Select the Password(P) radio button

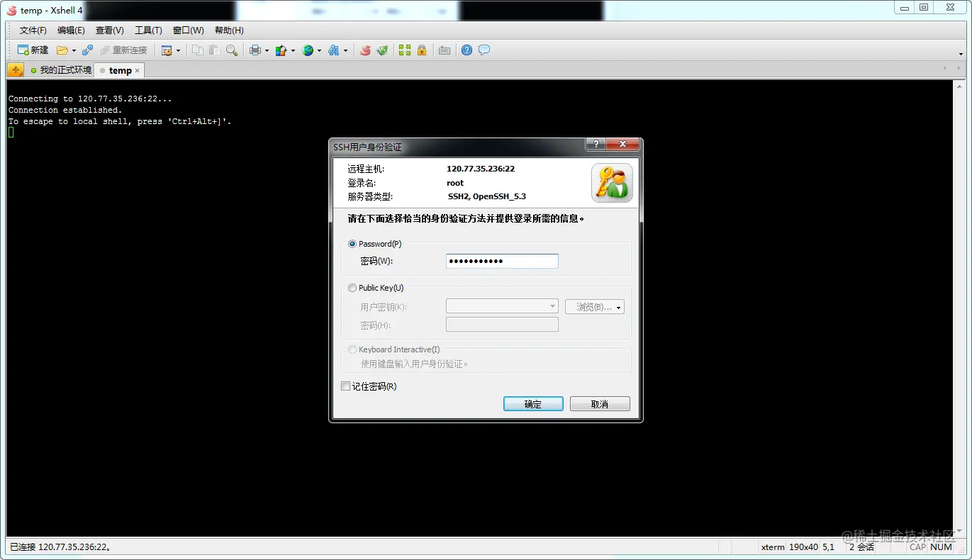pyautogui.click(x=352, y=244)
